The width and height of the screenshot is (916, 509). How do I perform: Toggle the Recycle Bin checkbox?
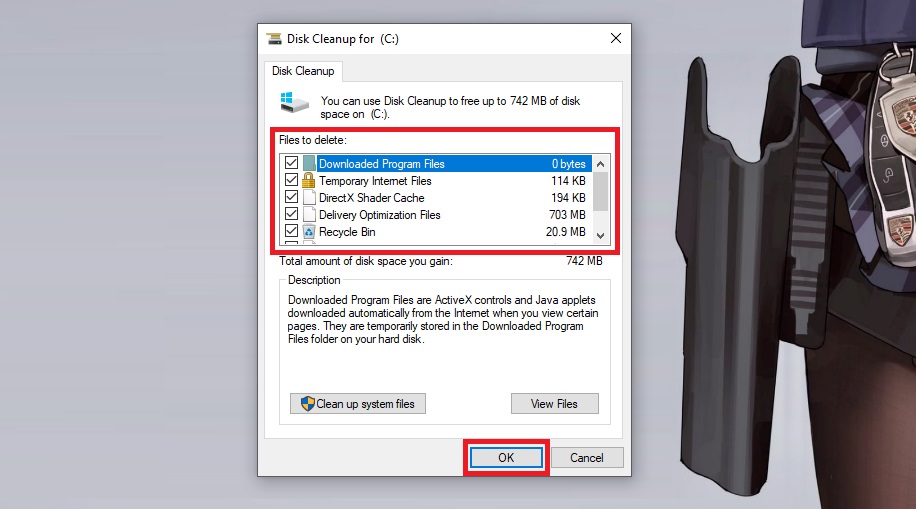[292, 232]
